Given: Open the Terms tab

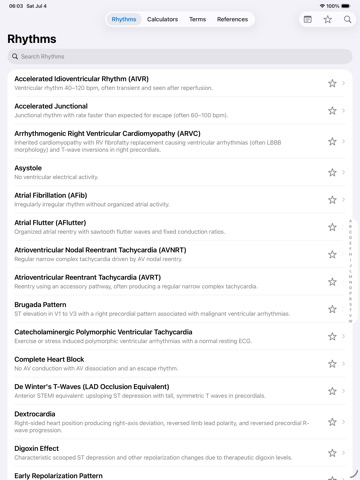Looking at the screenshot, I should point(197,19).
